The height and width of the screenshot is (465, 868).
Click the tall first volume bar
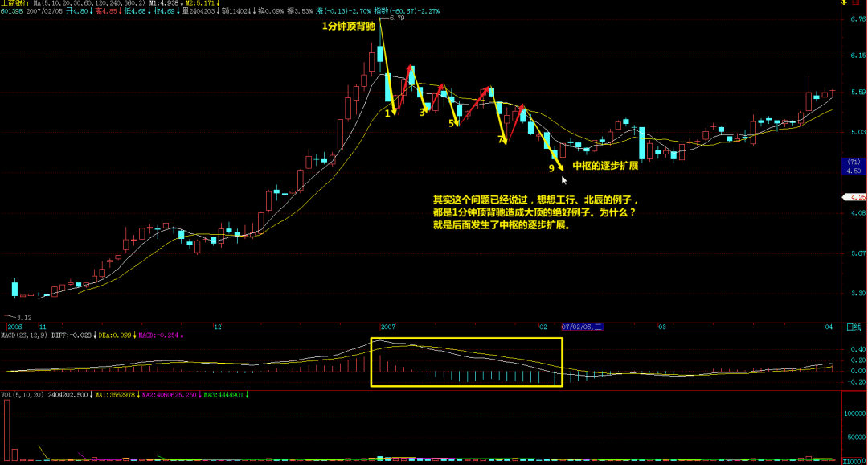[x=7, y=430]
